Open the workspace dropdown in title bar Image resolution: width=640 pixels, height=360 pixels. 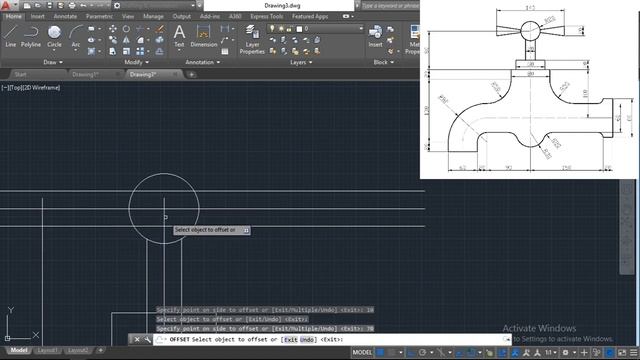[x=193, y=6]
